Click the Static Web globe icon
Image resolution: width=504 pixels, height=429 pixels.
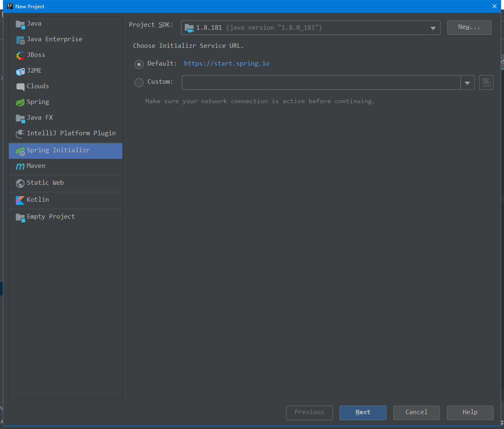point(20,184)
